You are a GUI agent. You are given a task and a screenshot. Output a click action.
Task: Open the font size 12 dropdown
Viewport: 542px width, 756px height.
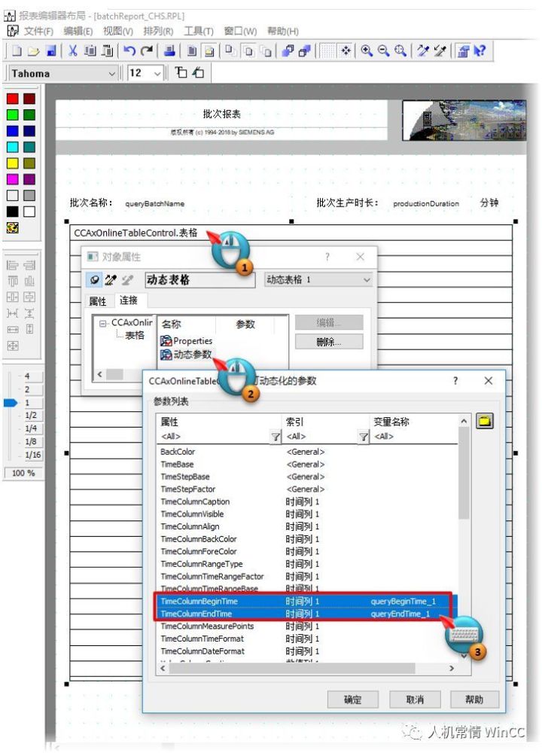pos(157,73)
